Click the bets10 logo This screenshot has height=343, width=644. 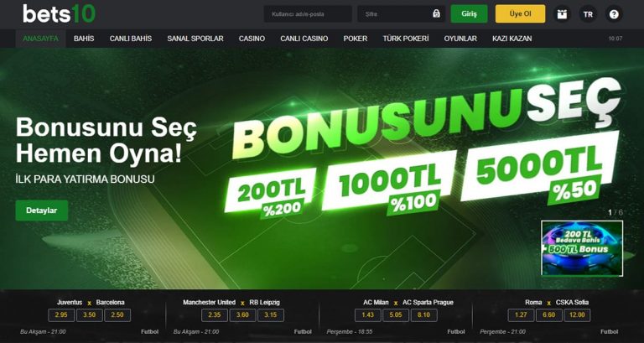coord(60,14)
